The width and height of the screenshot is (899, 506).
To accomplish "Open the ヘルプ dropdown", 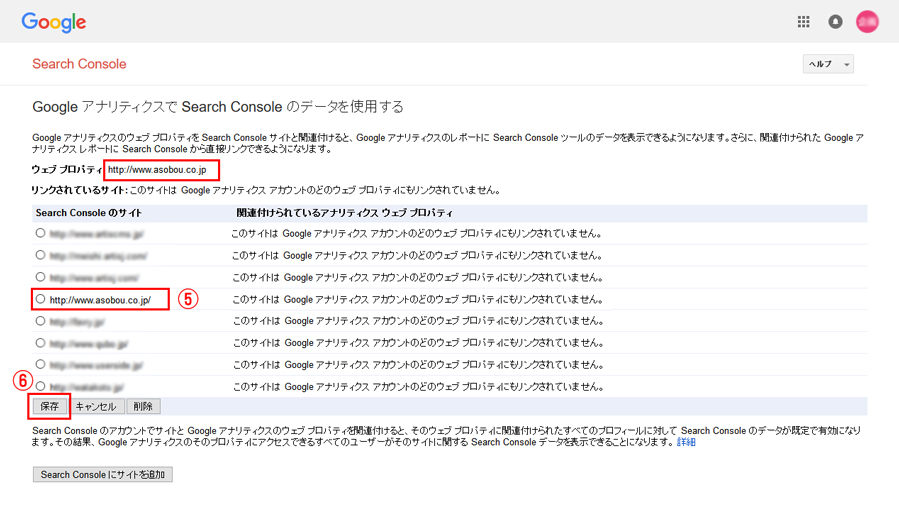I will coord(828,64).
